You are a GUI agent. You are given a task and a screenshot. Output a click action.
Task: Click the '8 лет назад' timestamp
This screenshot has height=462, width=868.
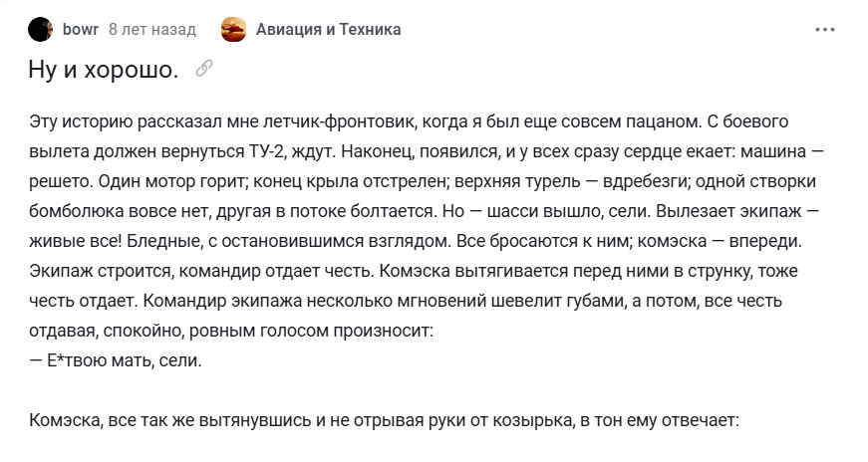(152, 29)
